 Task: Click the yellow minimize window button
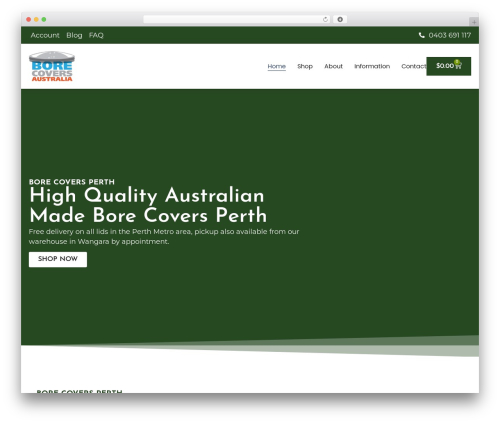coord(36,19)
